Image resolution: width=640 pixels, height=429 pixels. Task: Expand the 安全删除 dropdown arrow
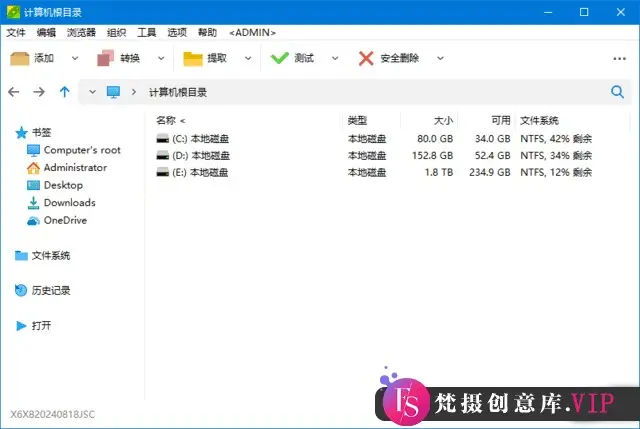coord(440,58)
